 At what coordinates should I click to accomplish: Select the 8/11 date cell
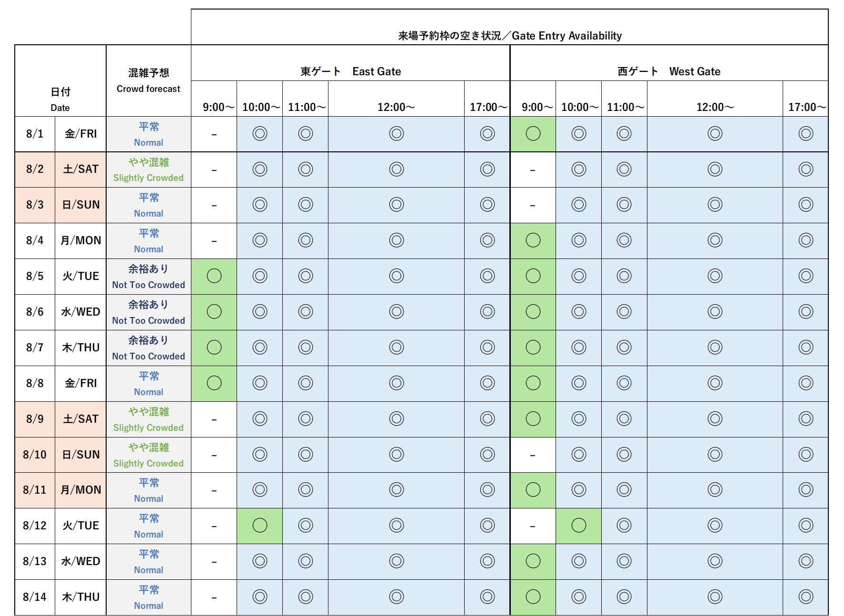(35, 490)
